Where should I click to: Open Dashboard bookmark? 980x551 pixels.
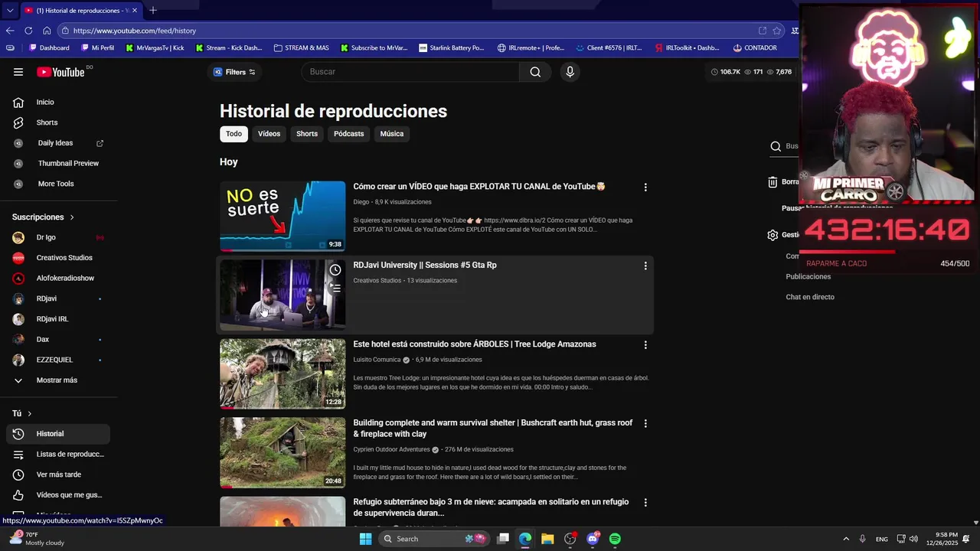click(48, 47)
